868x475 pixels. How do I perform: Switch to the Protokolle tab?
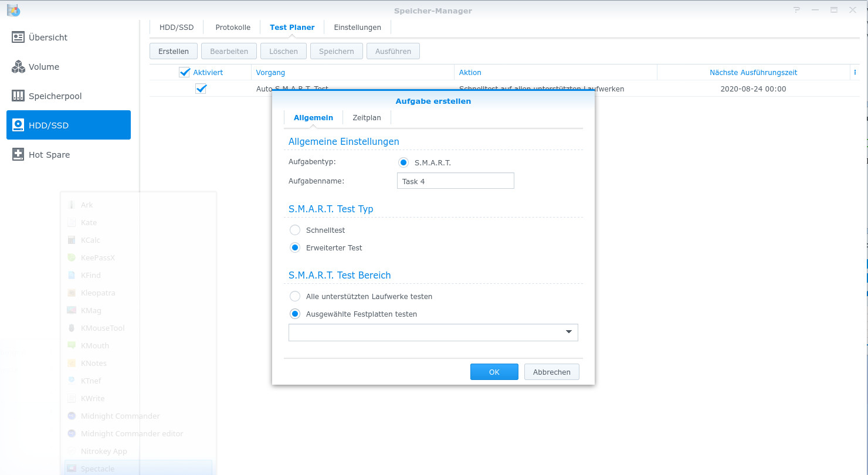(233, 28)
